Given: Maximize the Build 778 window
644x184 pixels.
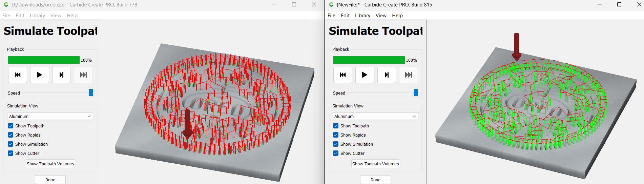Looking at the screenshot, I should pyautogui.click(x=294, y=4).
